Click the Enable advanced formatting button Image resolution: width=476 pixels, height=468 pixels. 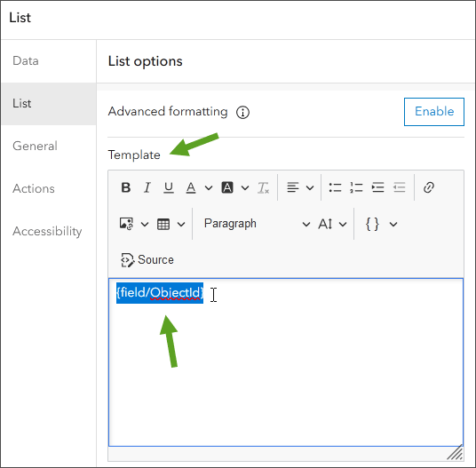[434, 112]
